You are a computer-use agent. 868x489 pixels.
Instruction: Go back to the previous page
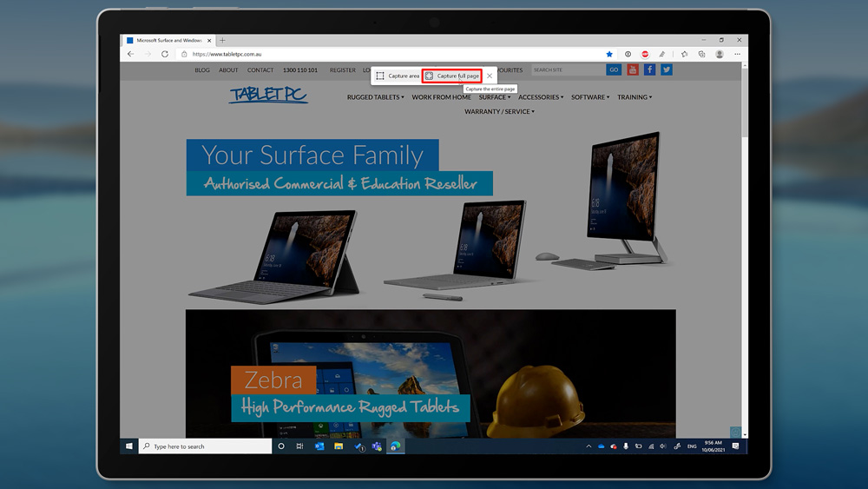tap(131, 54)
